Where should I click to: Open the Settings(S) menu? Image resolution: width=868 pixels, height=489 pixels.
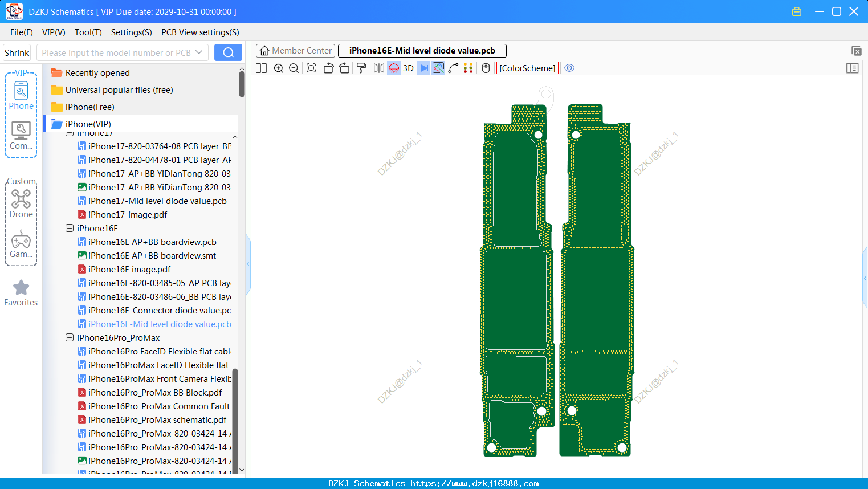(x=132, y=32)
